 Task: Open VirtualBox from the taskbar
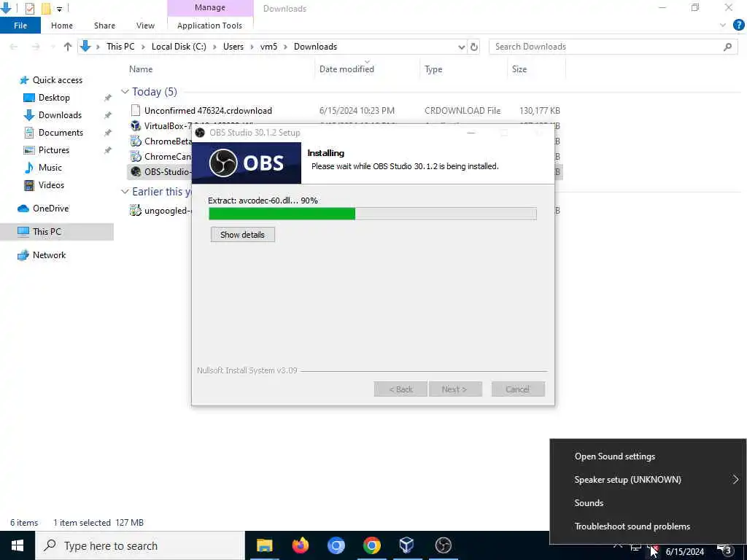(x=407, y=545)
